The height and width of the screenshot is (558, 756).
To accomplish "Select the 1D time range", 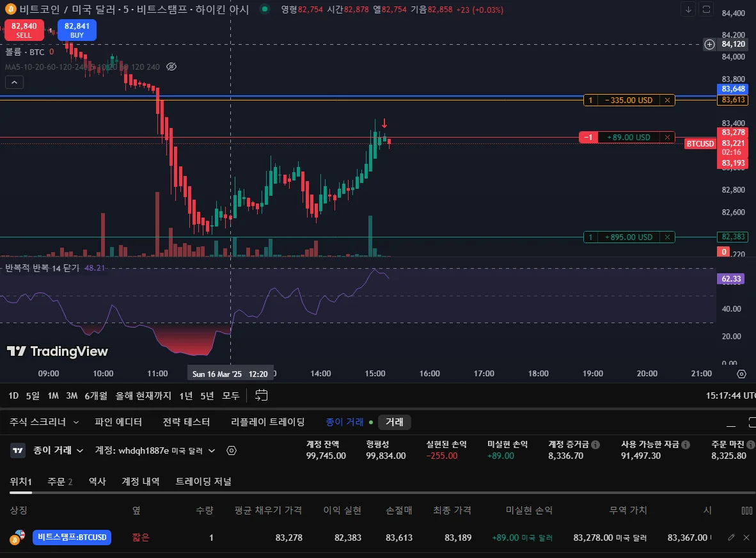I will (x=13, y=396).
